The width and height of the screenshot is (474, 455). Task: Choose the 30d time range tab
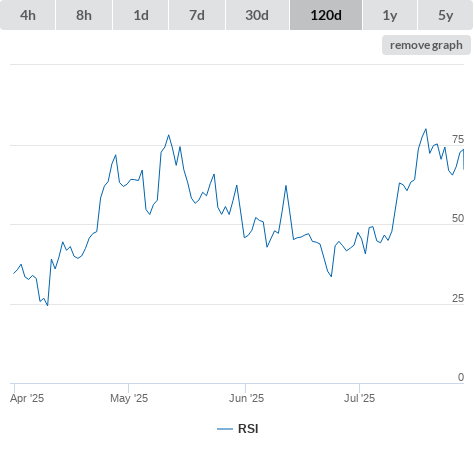pyautogui.click(x=257, y=15)
